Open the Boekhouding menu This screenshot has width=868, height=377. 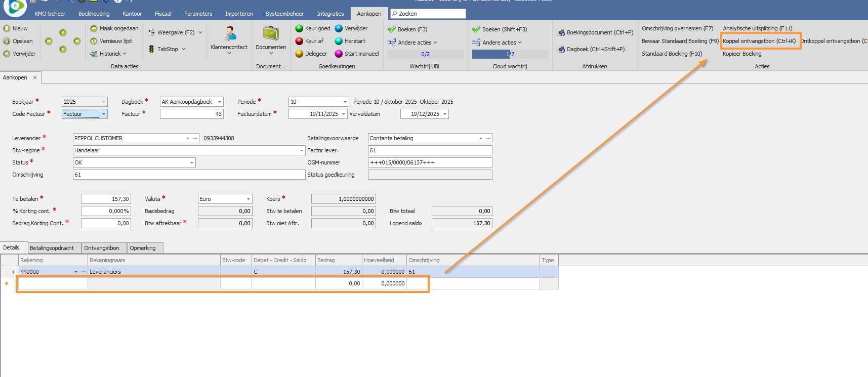tap(94, 14)
